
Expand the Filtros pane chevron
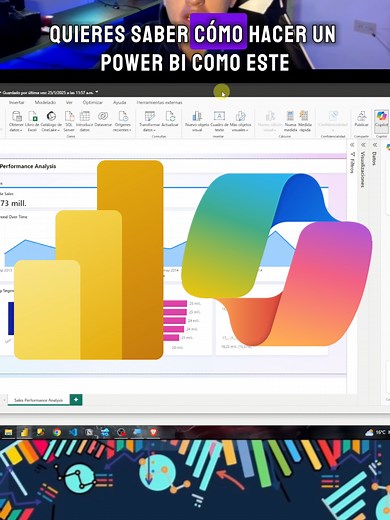[352, 145]
